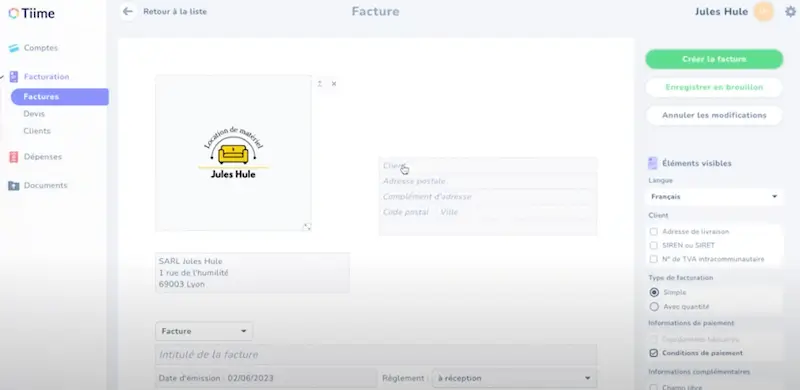Open Dépenses in the sidebar
800x390 pixels.
43,157
